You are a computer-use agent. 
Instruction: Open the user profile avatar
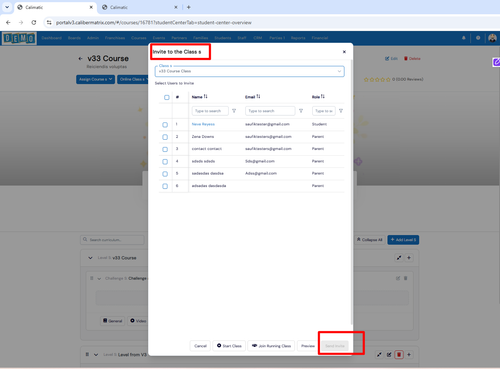tap(492, 38)
